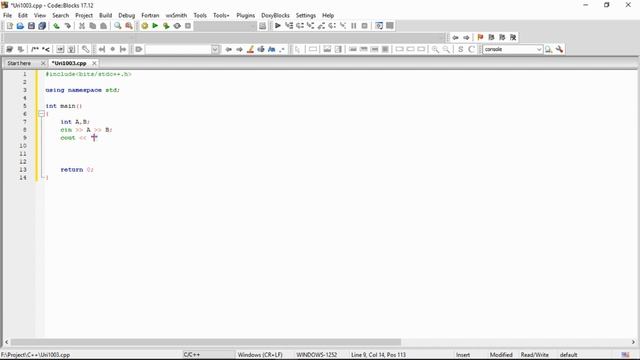Open the Build menu
Screen dimensions: 640x360
(105, 15)
